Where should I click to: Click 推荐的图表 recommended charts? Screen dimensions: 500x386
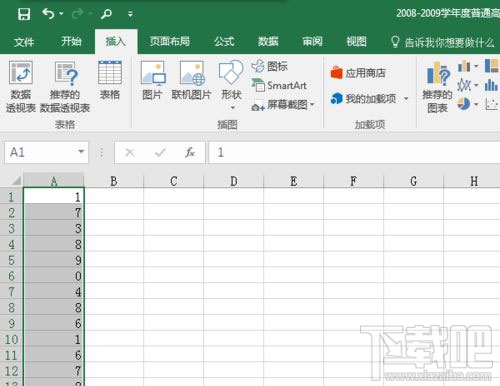[437, 87]
